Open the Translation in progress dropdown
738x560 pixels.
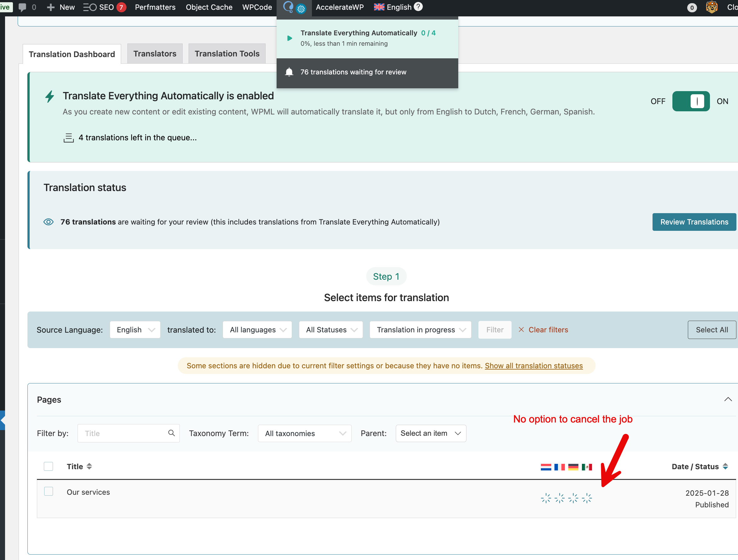[x=420, y=330]
